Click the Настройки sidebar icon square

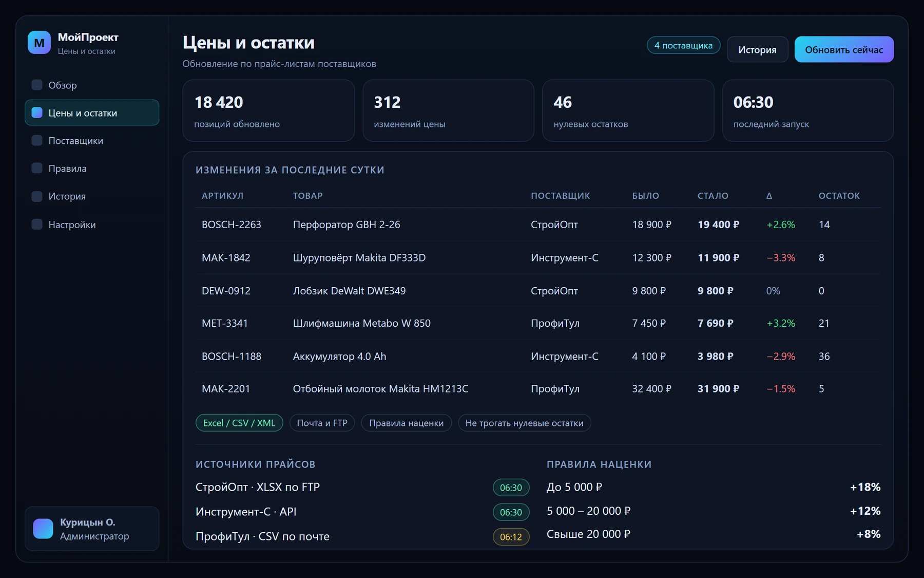37,224
